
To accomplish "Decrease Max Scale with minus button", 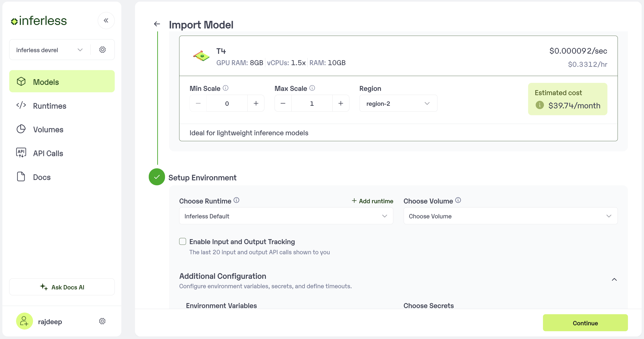I will (283, 103).
